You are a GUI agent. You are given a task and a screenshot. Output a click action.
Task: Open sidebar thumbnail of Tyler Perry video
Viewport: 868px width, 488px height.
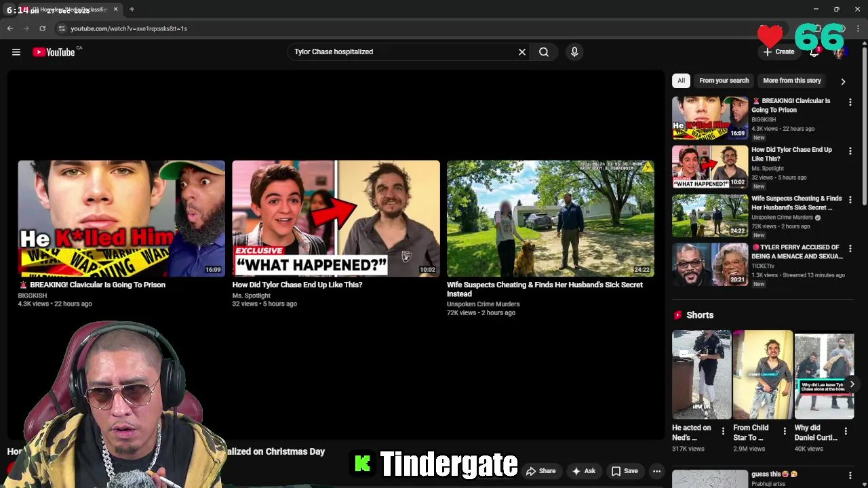[710, 264]
